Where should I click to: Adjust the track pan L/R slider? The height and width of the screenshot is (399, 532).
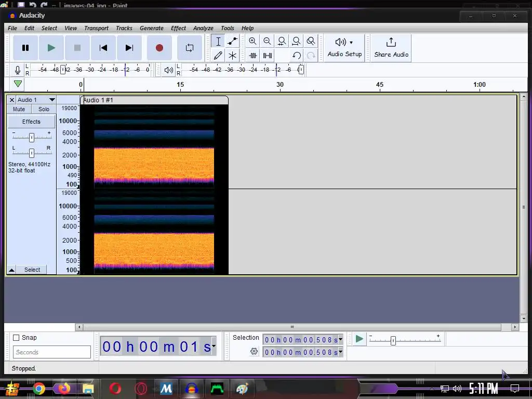tap(32, 153)
